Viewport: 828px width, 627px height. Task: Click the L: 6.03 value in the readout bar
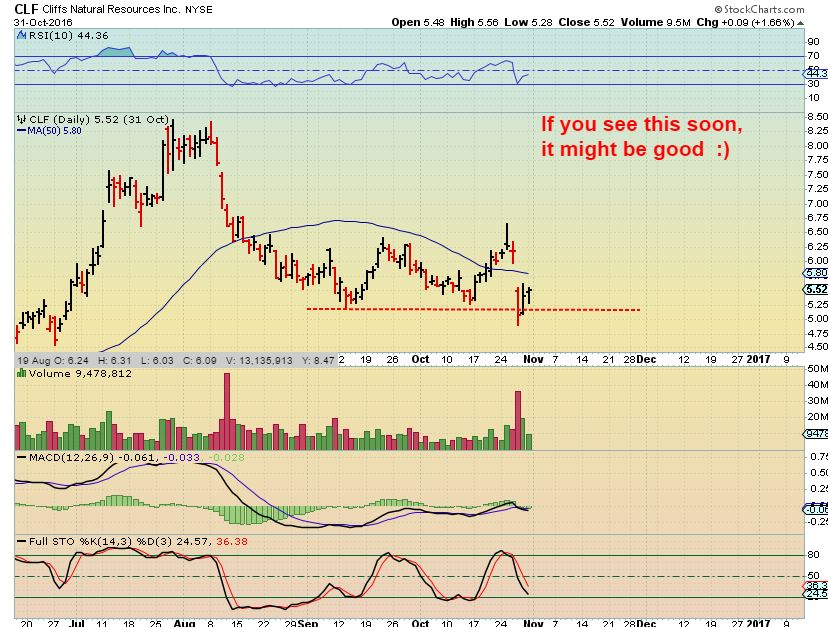pos(157,360)
